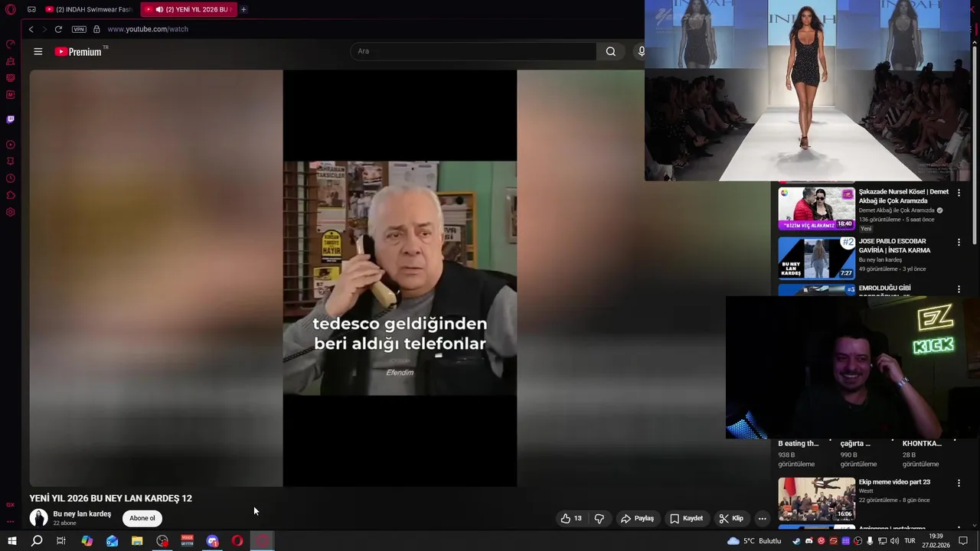Open Windows taskbar search
This screenshot has height=551, width=980.
coord(37,541)
